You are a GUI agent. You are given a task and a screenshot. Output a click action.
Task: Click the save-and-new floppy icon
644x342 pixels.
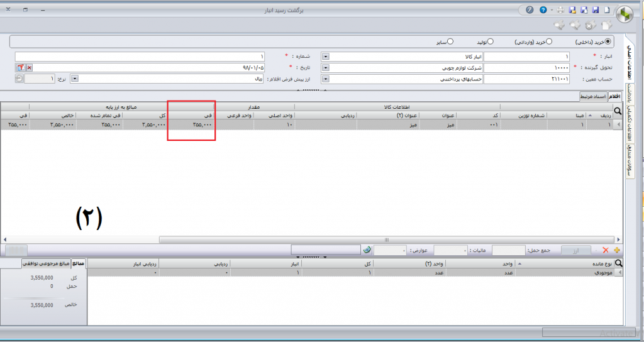(x=584, y=10)
